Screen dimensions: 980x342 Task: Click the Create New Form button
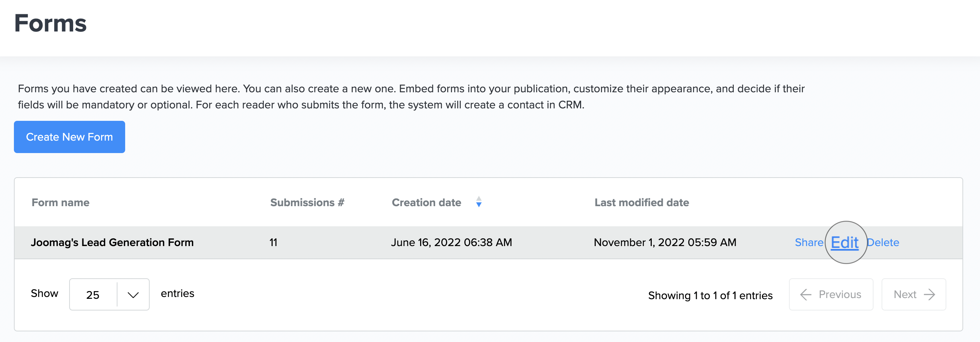pos(69,137)
